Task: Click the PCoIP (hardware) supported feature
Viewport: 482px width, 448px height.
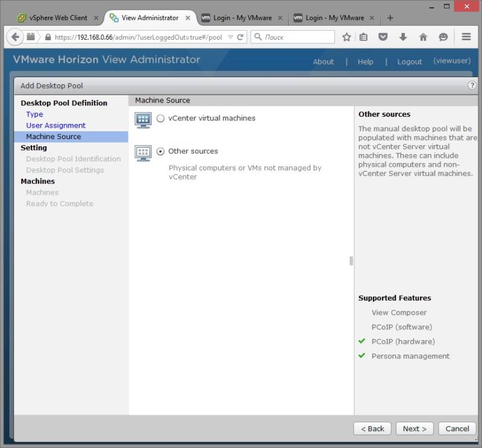Action: (x=403, y=341)
